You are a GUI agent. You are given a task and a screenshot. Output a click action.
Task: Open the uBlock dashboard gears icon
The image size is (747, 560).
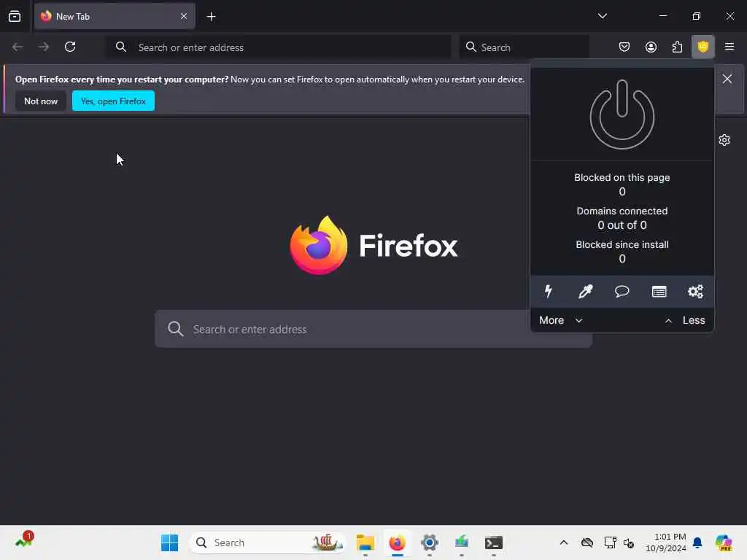[695, 291]
